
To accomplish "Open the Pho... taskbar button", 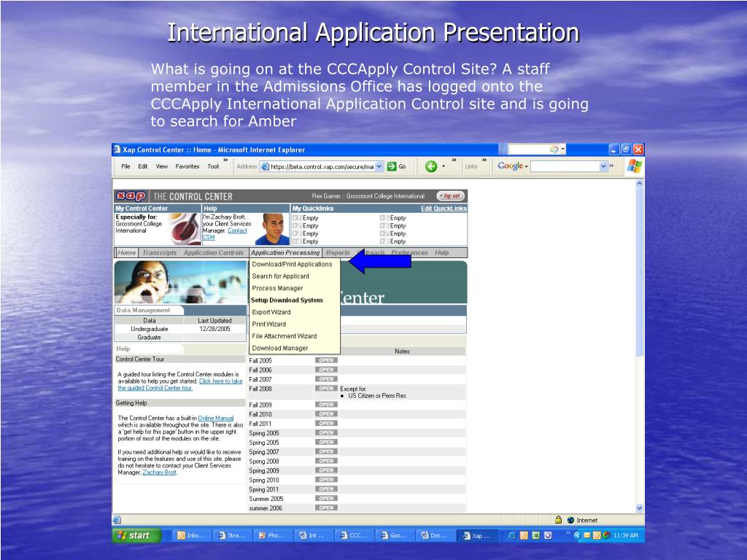I will point(272,535).
